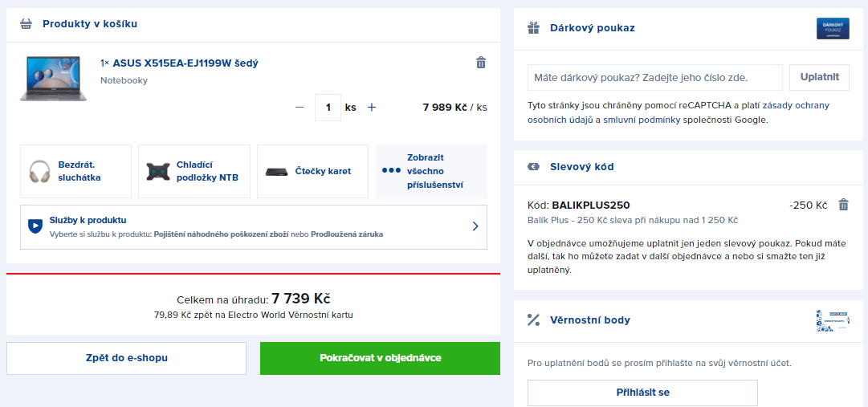Click Přihlásit se loyalty login button
The height and width of the screenshot is (407, 868).
click(x=642, y=393)
